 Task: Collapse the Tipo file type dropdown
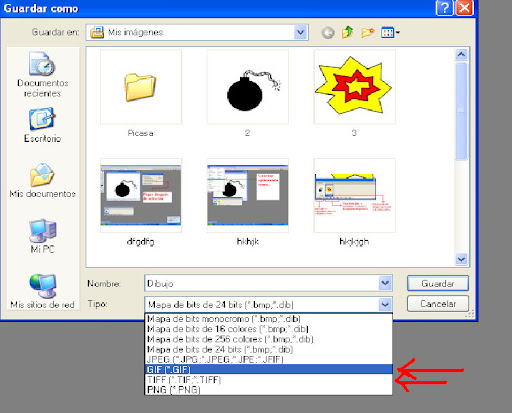point(385,304)
